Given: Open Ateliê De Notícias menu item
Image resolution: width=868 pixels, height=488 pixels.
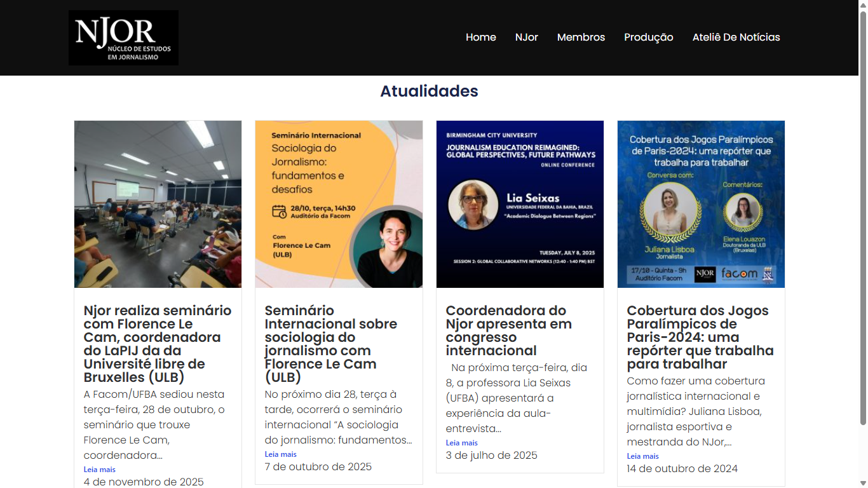Looking at the screenshot, I should pyautogui.click(x=736, y=37).
